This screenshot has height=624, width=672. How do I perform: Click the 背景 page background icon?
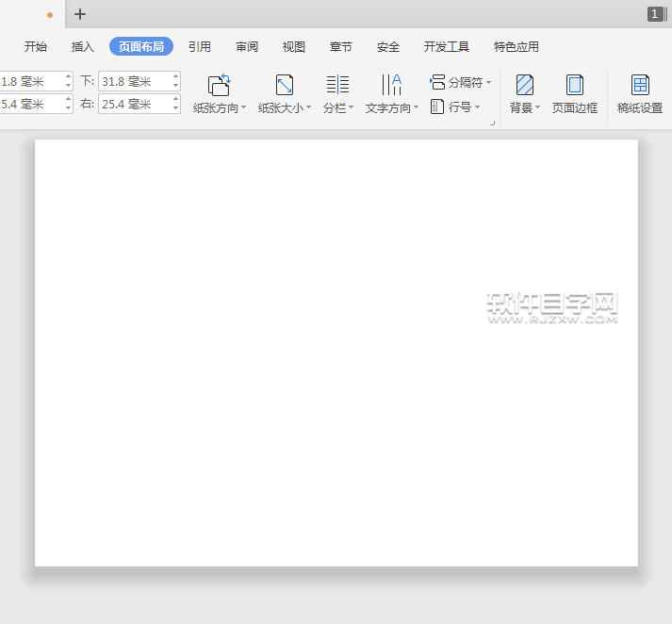pos(524,85)
